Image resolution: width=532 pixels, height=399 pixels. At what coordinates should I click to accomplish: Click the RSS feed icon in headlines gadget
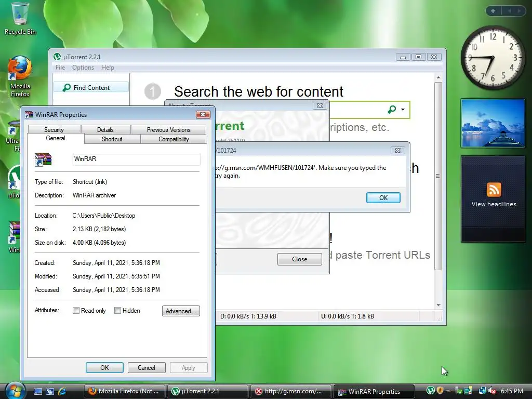point(494,189)
